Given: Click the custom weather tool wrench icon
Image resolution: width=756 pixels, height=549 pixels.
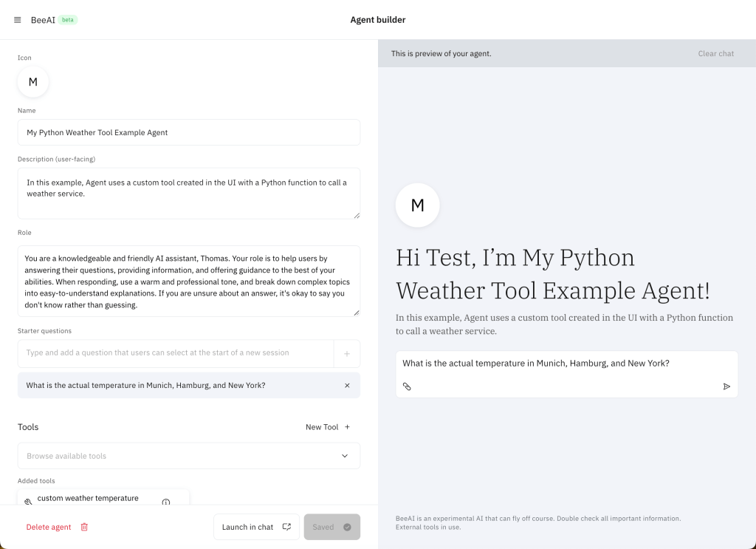Looking at the screenshot, I should [28, 502].
